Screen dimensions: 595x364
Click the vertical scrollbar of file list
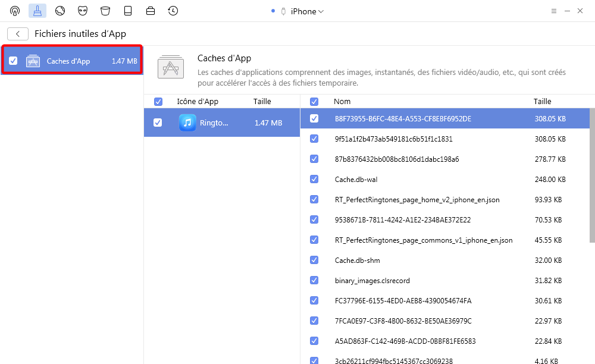point(592,175)
